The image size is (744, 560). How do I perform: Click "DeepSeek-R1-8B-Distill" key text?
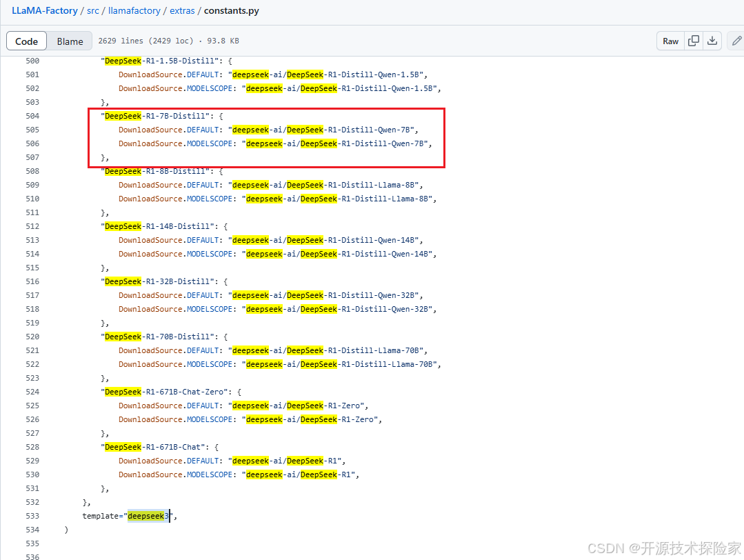coord(155,171)
